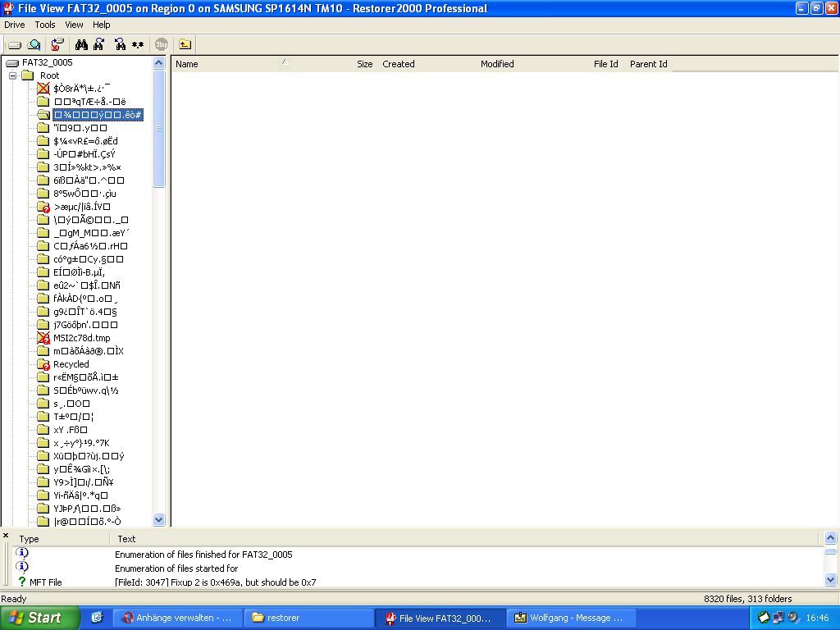Click the Find Previous binoculars icon
This screenshot has height=630, width=840.
point(120,44)
